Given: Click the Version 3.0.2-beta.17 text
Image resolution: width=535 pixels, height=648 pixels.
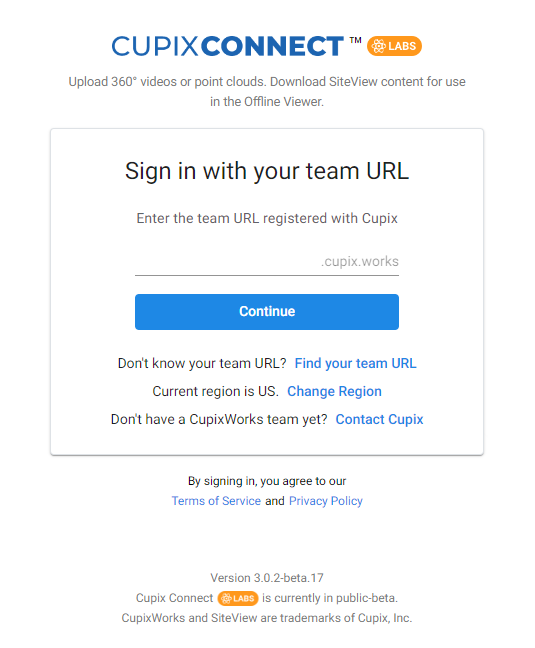Looking at the screenshot, I should (267, 578).
